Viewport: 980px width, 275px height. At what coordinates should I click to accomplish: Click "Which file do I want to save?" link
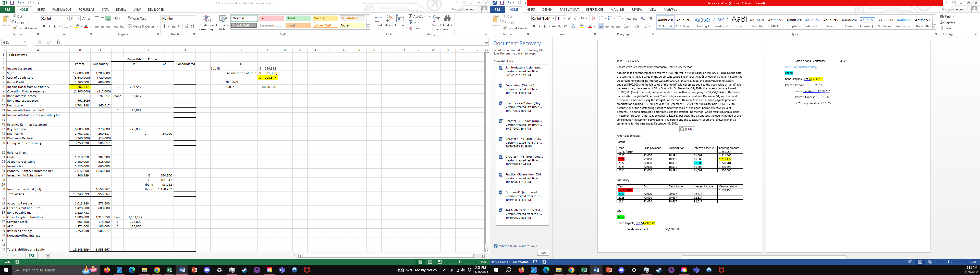coord(518,246)
